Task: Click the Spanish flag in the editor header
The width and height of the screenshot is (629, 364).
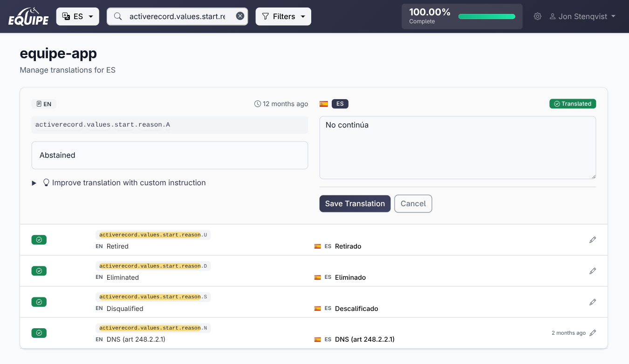Action: (x=323, y=104)
